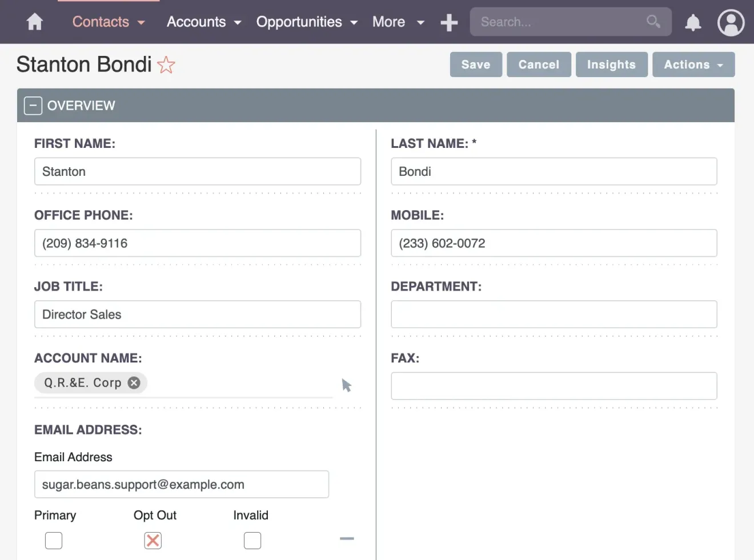The height and width of the screenshot is (560, 754).
Task: Mark the email as Invalid
Action: (252, 541)
